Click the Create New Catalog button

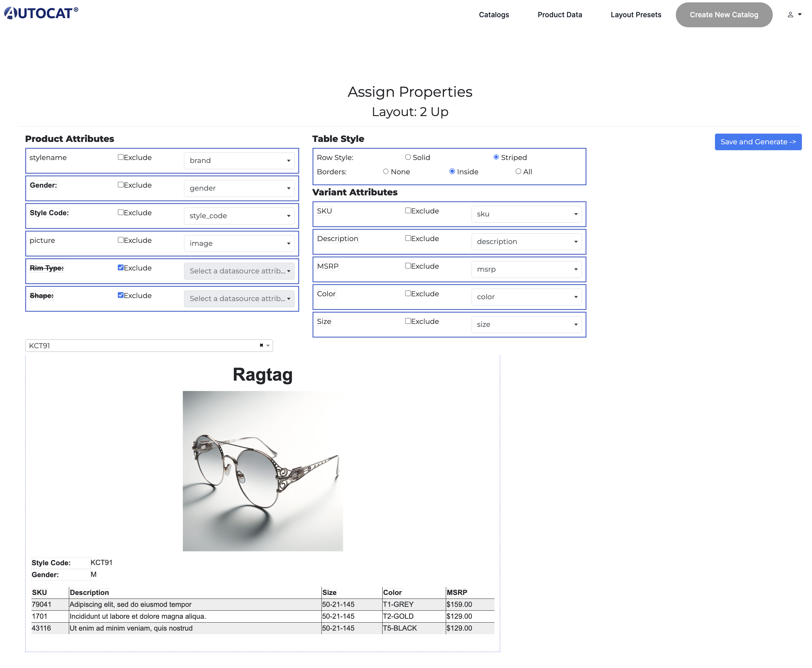point(724,15)
